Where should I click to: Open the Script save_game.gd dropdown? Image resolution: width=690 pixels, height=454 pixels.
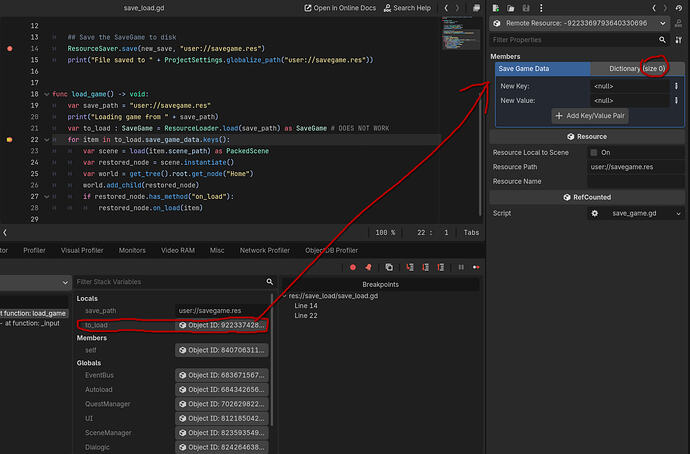pos(678,213)
